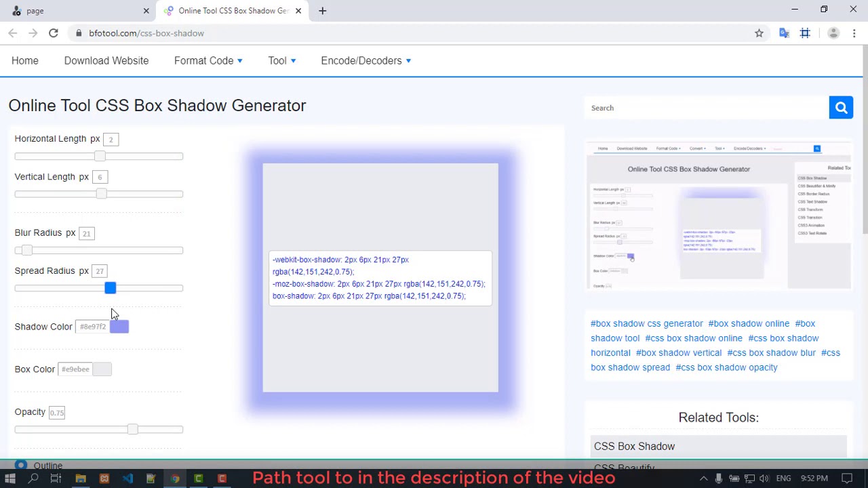Go to the Home menu item
Viewport: 868px width, 488px height.
(x=25, y=61)
